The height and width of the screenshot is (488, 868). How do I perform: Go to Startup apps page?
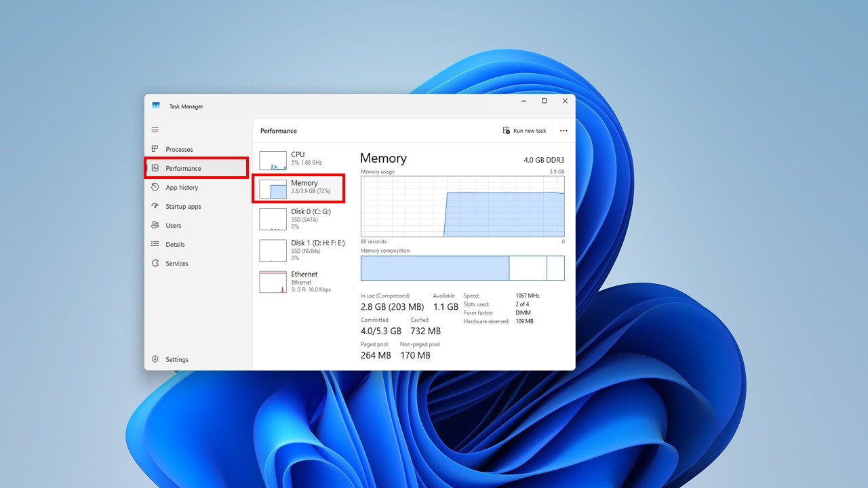182,207
